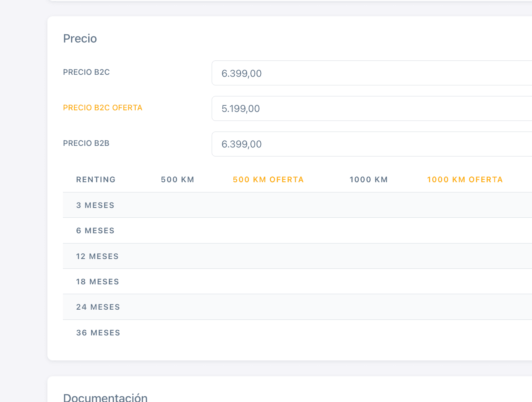
Task: Select the 3 MESES renting row
Action: click(x=95, y=205)
